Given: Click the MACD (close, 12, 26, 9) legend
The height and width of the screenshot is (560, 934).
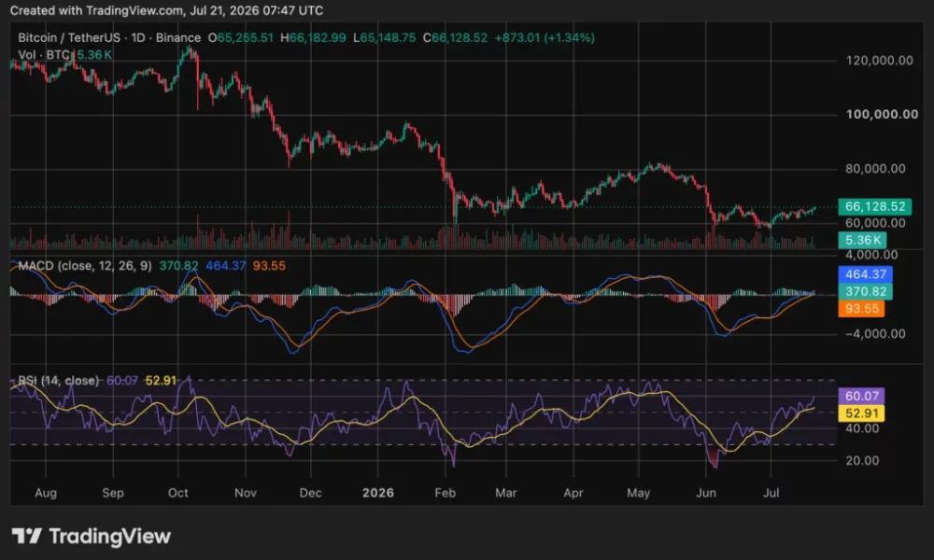Looking at the screenshot, I should point(85,265).
